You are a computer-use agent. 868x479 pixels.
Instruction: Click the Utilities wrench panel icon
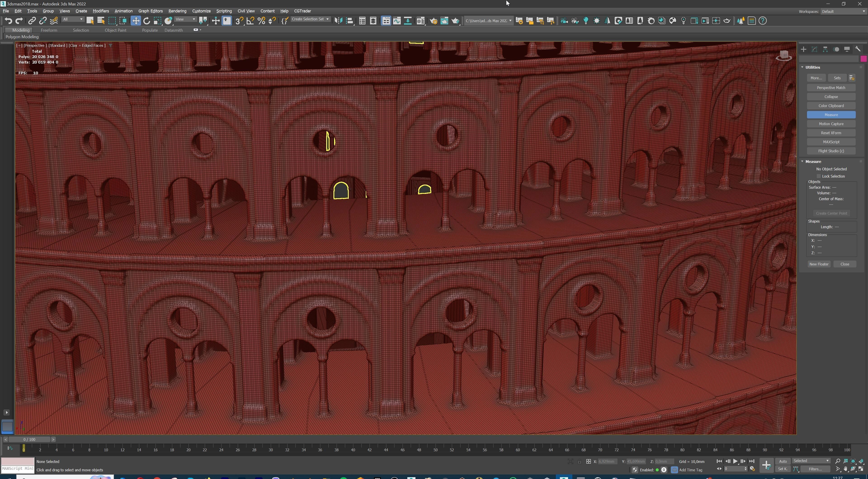click(858, 49)
